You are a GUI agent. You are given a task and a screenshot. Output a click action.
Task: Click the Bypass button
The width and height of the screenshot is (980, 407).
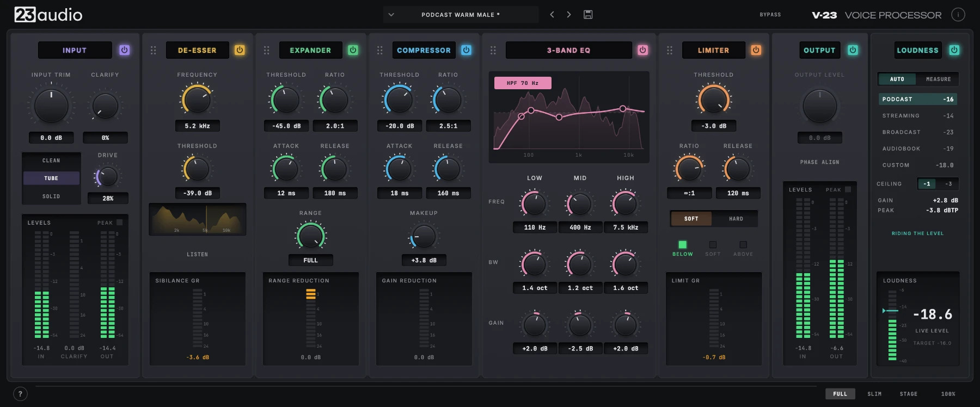[770, 15]
